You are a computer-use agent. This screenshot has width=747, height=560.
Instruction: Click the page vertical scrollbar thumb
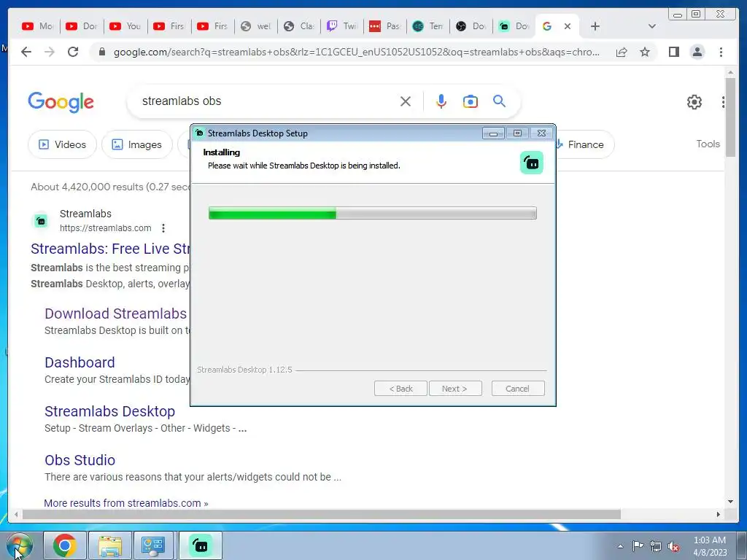(x=730, y=117)
